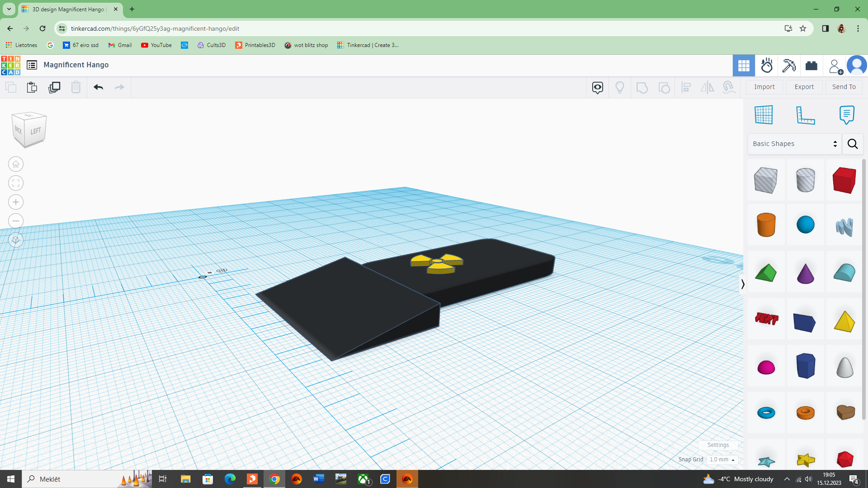Switch to the Bricks view tab
The image size is (868, 488).
(811, 66)
